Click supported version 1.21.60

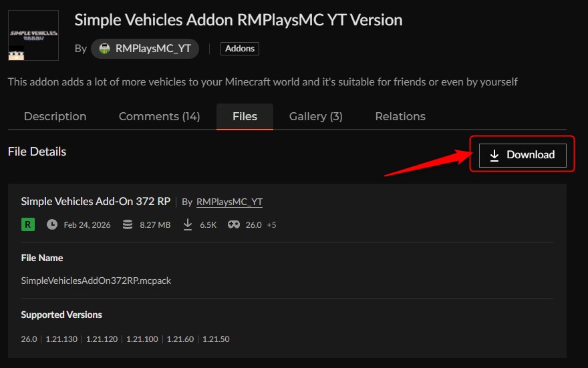[x=180, y=339]
